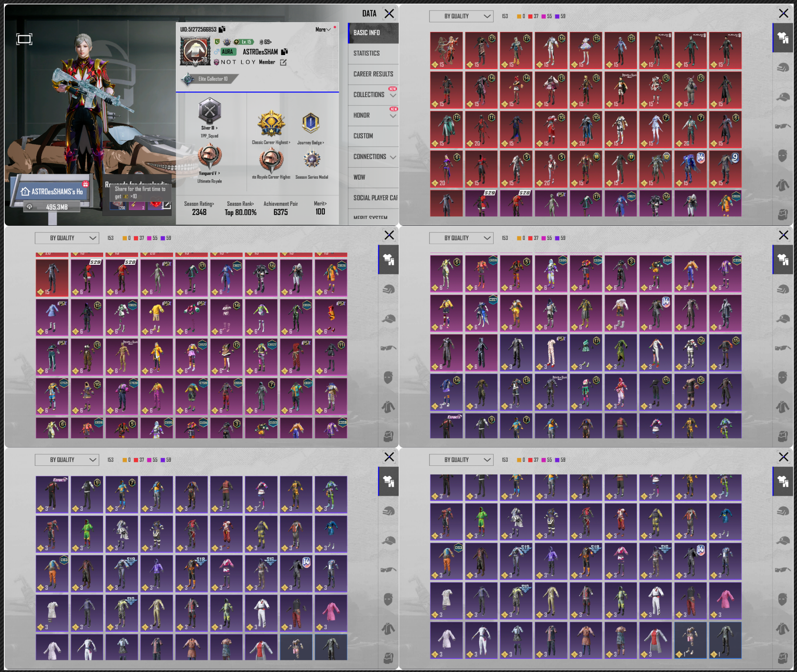This screenshot has height=672, width=797.
Task: Select cap icon in middle-right panel sidebar
Action: 783,319
